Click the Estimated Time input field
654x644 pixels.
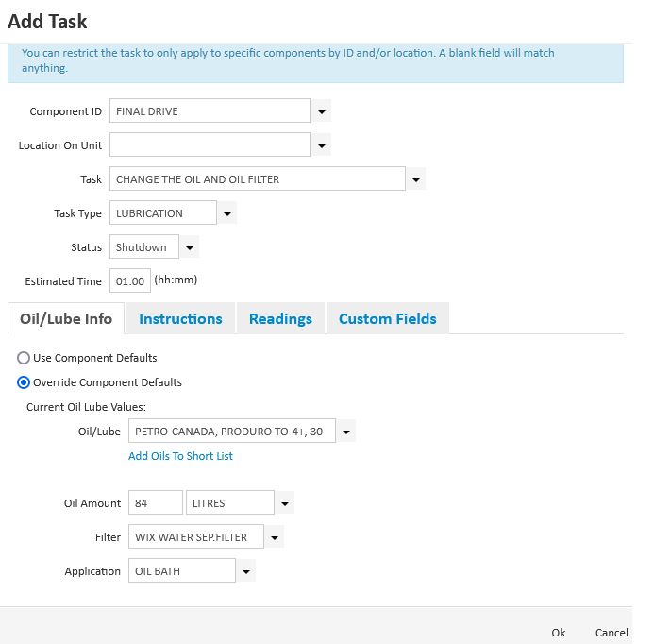(x=130, y=281)
